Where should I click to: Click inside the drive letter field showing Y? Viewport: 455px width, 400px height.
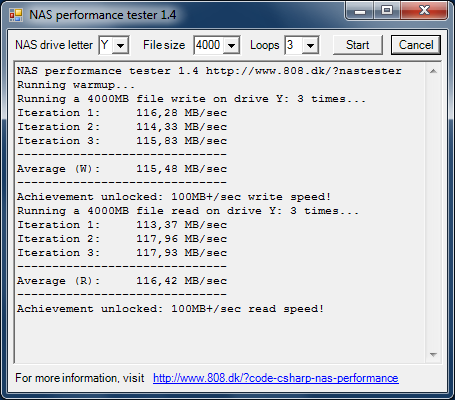(106, 45)
